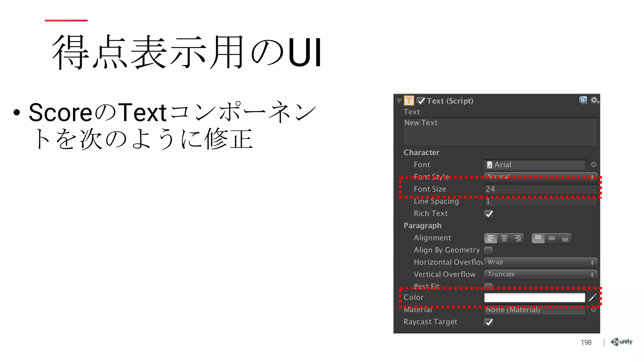Open the component settings gear menu
644x362 pixels.
(x=594, y=100)
